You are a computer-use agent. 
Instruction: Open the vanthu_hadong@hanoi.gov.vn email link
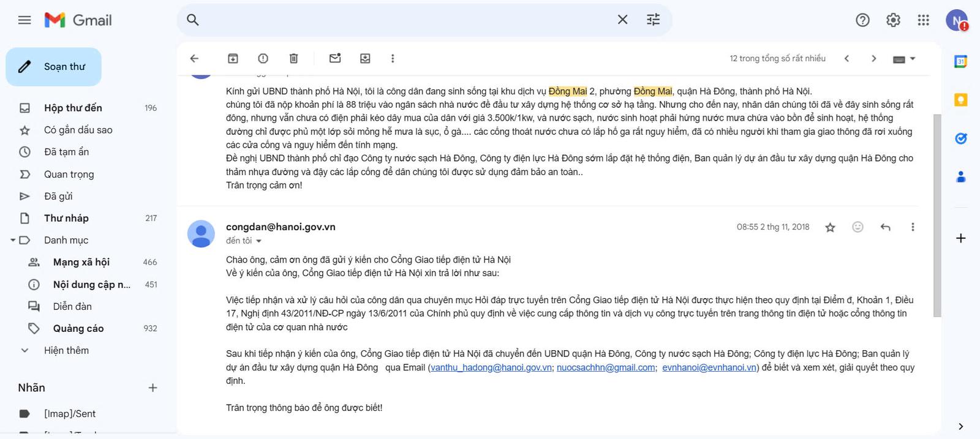tap(491, 367)
